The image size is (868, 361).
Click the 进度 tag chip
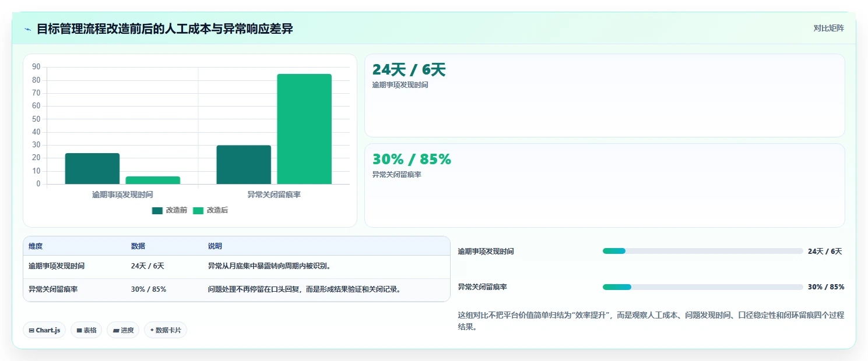click(123, 330)
